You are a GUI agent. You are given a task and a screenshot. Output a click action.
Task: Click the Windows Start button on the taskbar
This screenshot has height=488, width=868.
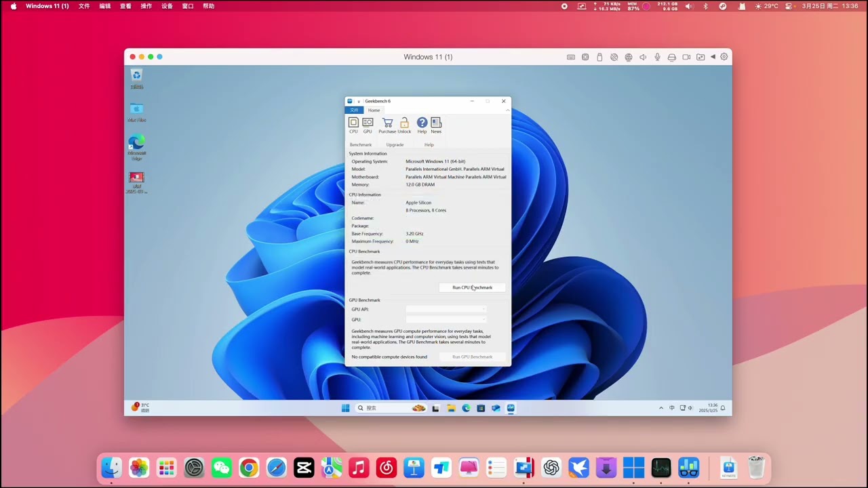(345, 408)
